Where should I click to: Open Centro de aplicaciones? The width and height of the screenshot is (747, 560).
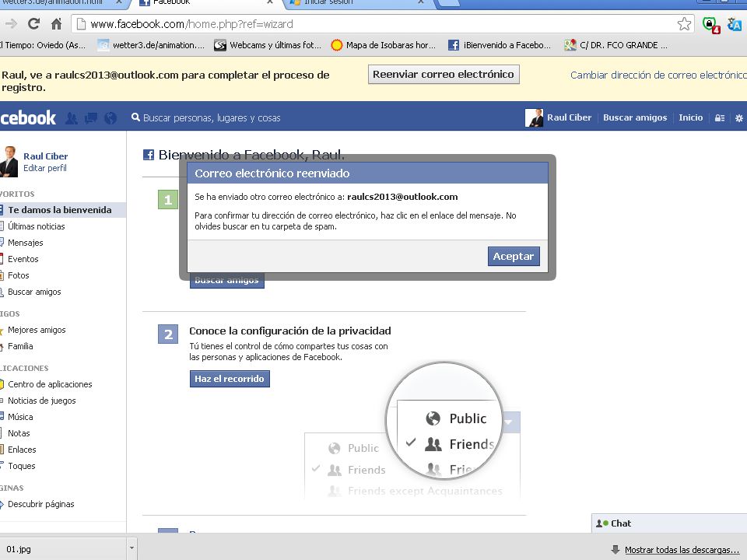click(50, 384)
